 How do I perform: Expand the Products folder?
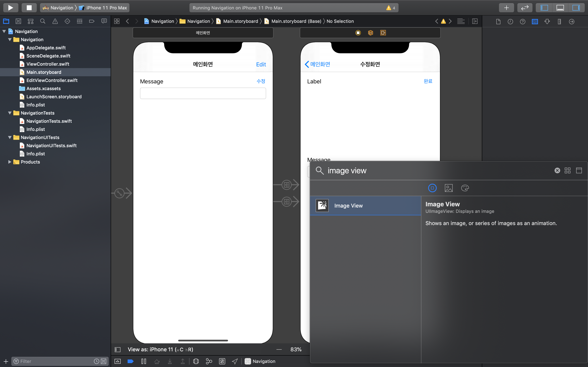tap(10, 162)
